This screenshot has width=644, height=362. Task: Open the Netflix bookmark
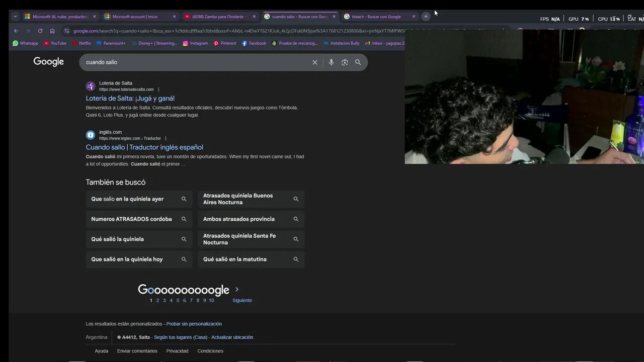[82, 43]
